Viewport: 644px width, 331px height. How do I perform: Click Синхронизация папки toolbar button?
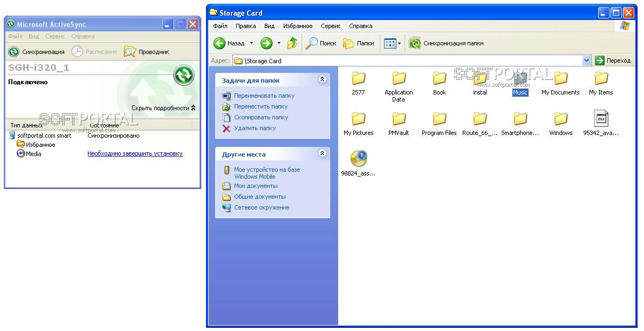click(447, 43)
